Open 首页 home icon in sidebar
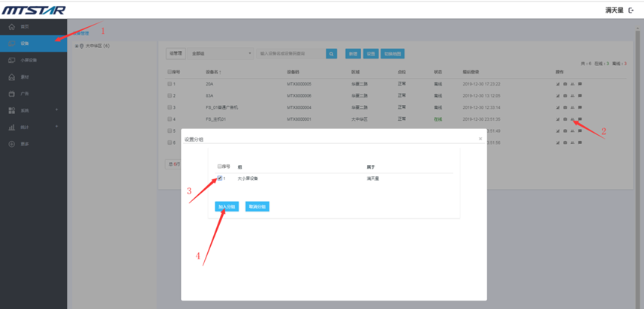 (12, 26)
